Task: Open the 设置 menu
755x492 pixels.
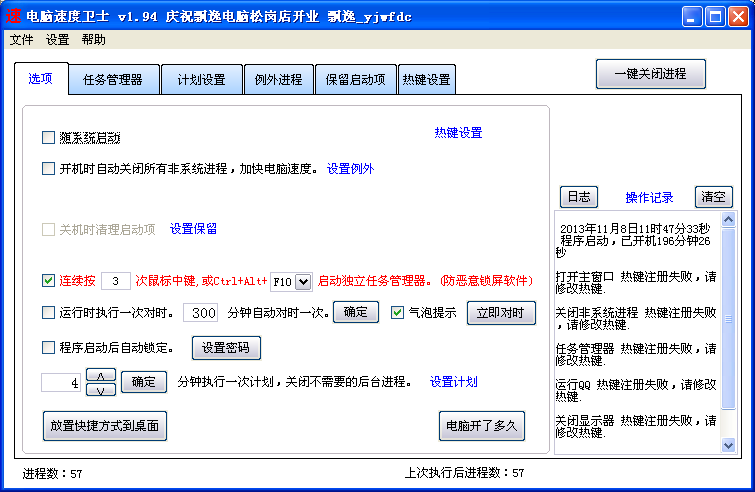Action: tap(57, 39)
